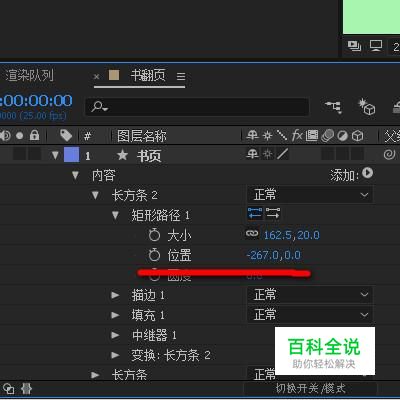Click the 切换开关/模式 button
The width and height of the screenshot is (400, 400).
pos(311,388)
